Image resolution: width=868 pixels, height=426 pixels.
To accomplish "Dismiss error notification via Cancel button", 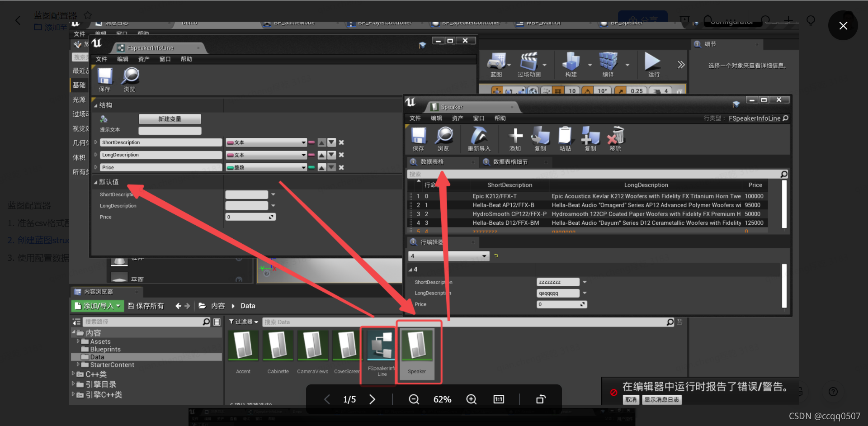I will point(631,400).
